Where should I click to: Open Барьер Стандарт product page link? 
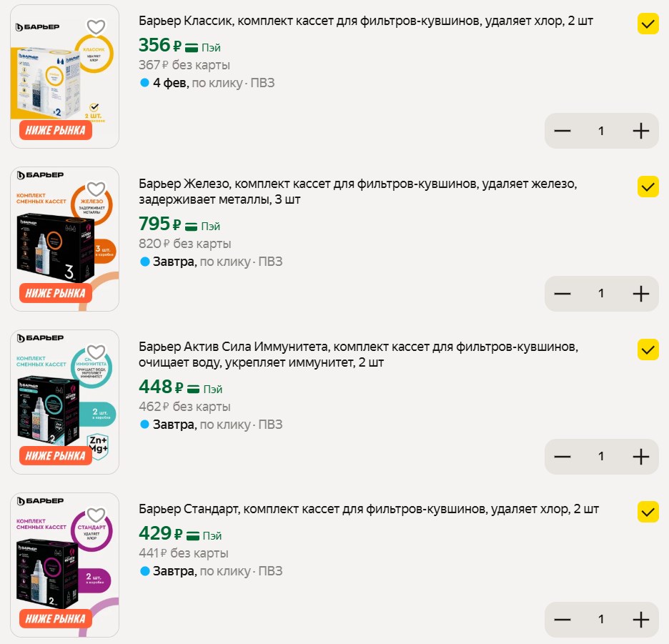369,510
